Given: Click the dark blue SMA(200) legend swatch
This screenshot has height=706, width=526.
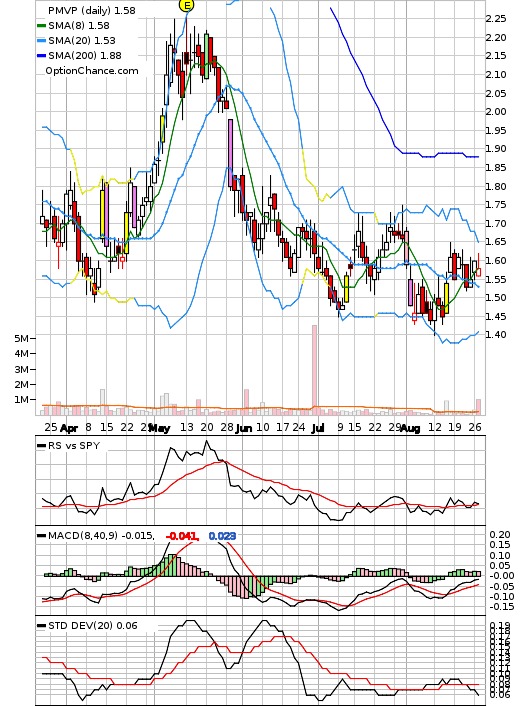Looking at the screenshot, I should coord(41,55).
